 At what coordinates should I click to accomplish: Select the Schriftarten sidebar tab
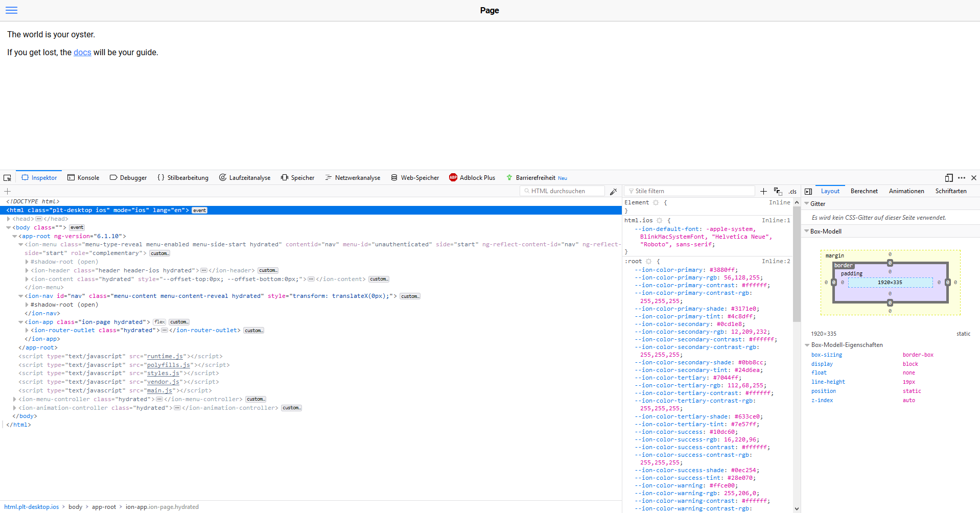[x=951, y=191]
